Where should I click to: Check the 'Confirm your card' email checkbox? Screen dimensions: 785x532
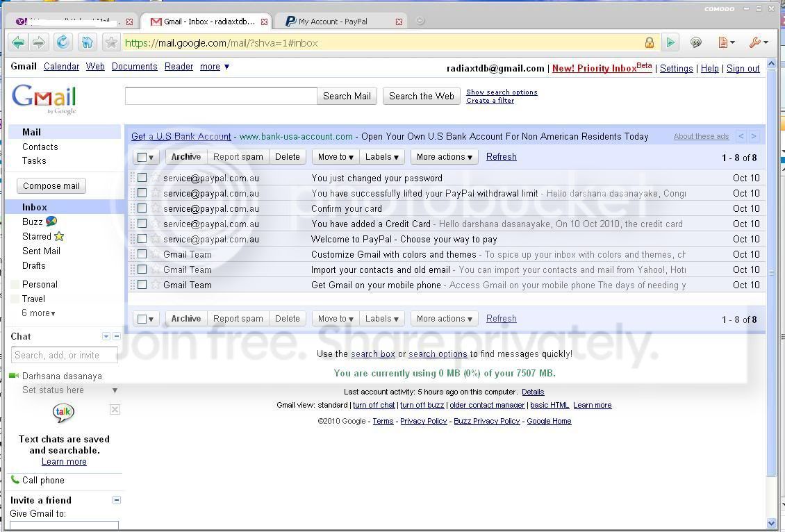tap(142, 208)
